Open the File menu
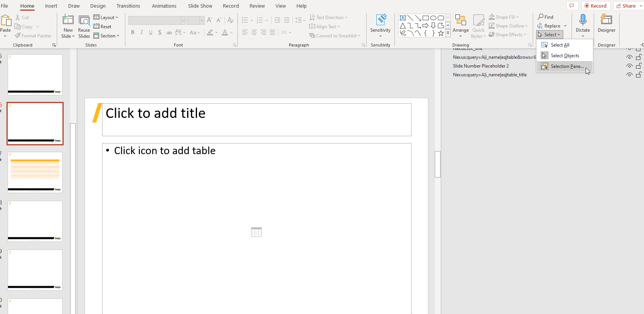The width and height of the screenshot is (644, 314). tap(5, 6)
